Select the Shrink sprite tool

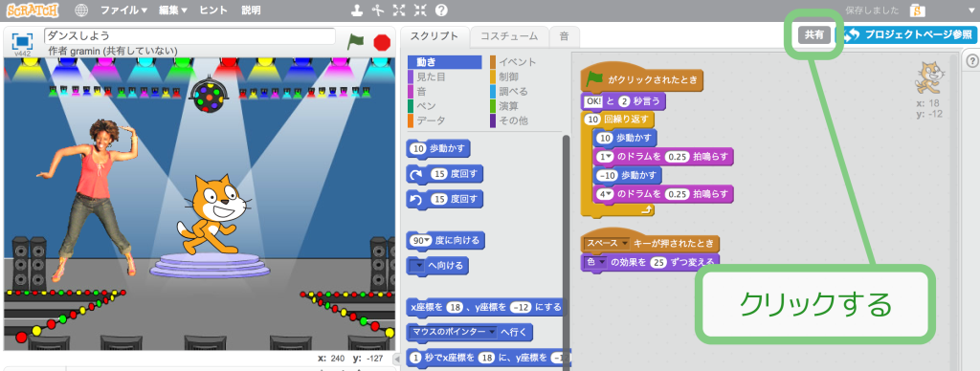(x=420, y=10)
